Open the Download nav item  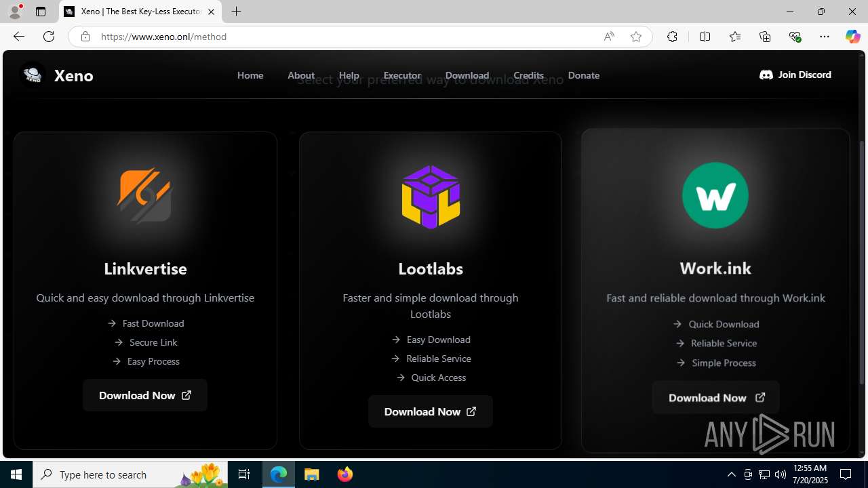click(467, 75)
